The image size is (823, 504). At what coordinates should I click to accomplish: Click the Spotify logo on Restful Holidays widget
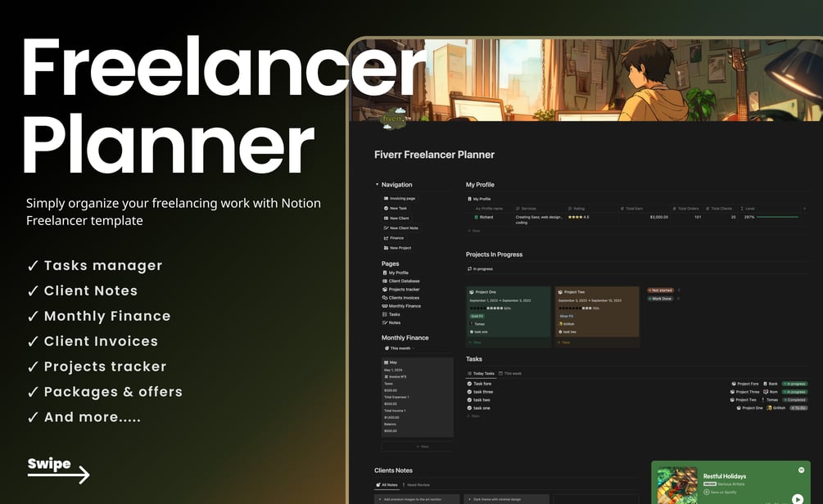(x=801, y=470)
